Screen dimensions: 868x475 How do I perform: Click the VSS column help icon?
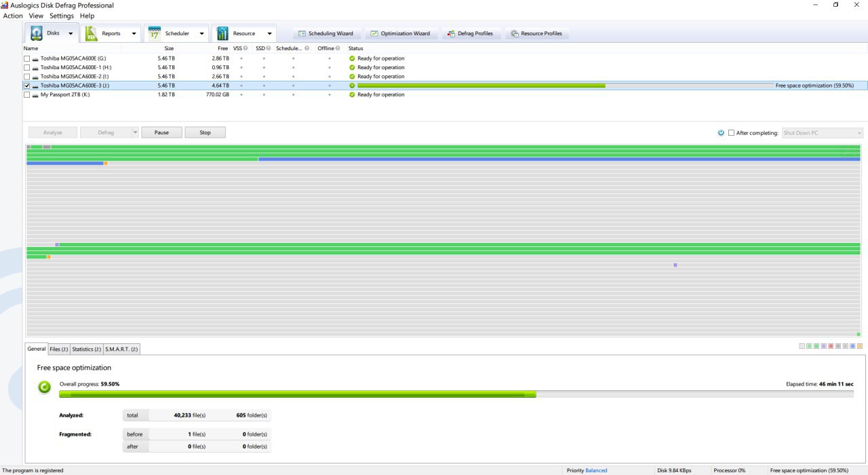click(245, 48)
